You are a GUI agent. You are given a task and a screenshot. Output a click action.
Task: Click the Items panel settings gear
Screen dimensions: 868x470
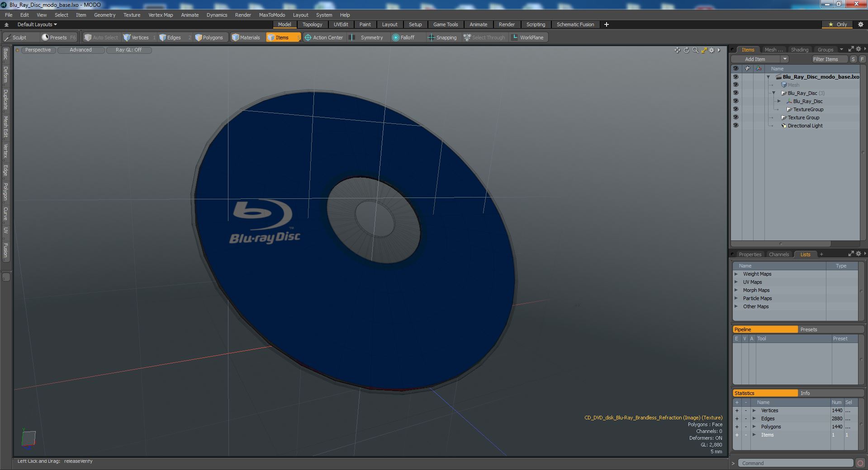[x=859, y=49]
